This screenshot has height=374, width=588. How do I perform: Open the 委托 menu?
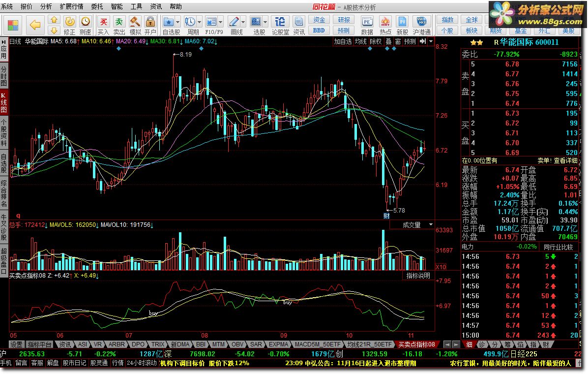point(97,6)
